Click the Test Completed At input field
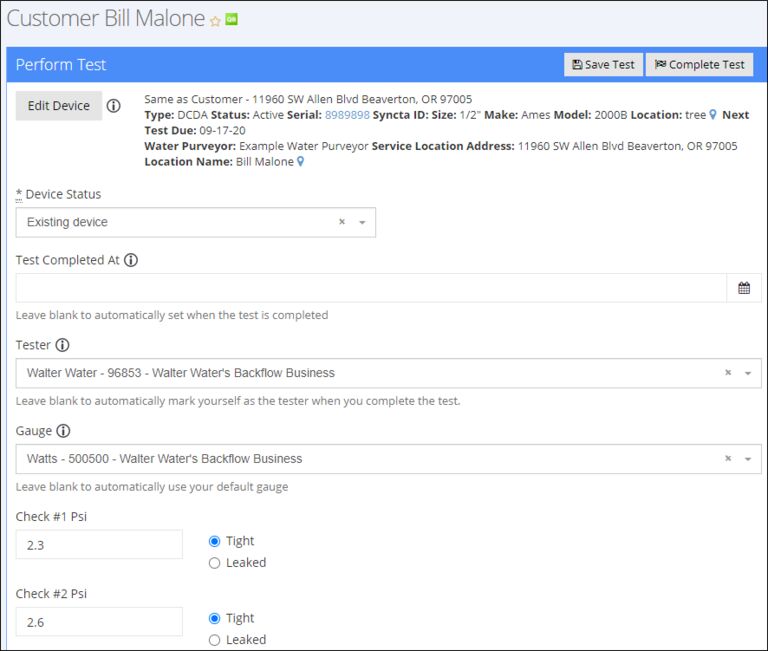This screenshot has width=768, height=651. pos(371,288)
